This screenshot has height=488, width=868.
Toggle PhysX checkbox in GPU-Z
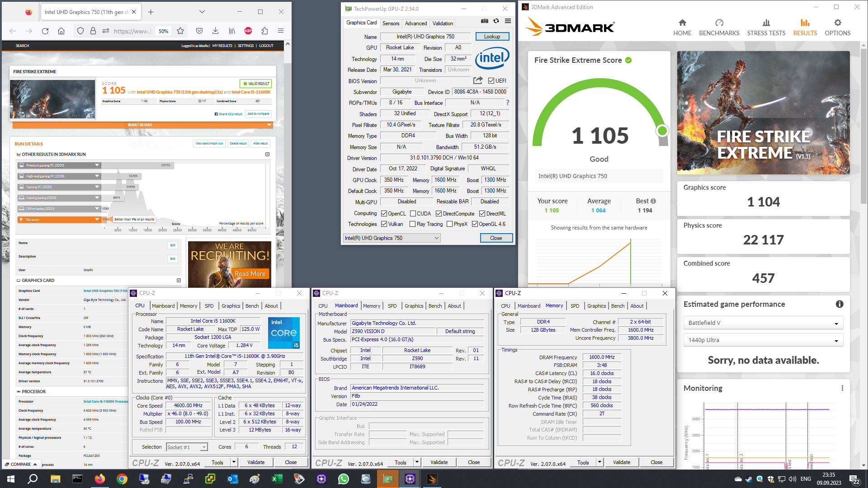click(x=449, y=224)
